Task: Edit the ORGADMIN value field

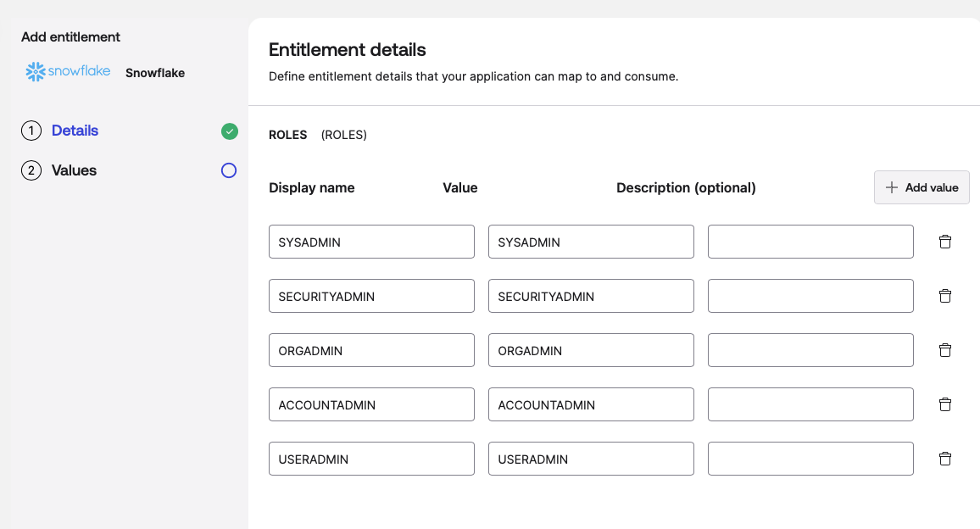Action: (591, 350)
